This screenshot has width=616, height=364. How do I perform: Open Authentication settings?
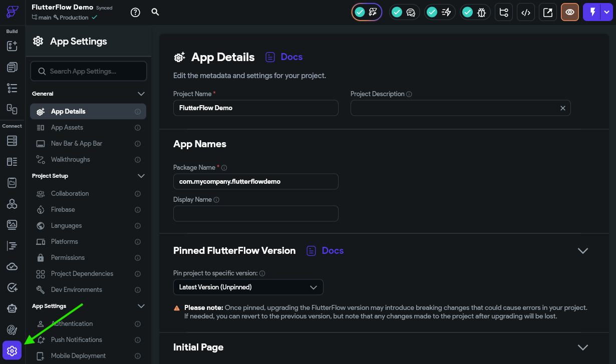tap(88, 324)
